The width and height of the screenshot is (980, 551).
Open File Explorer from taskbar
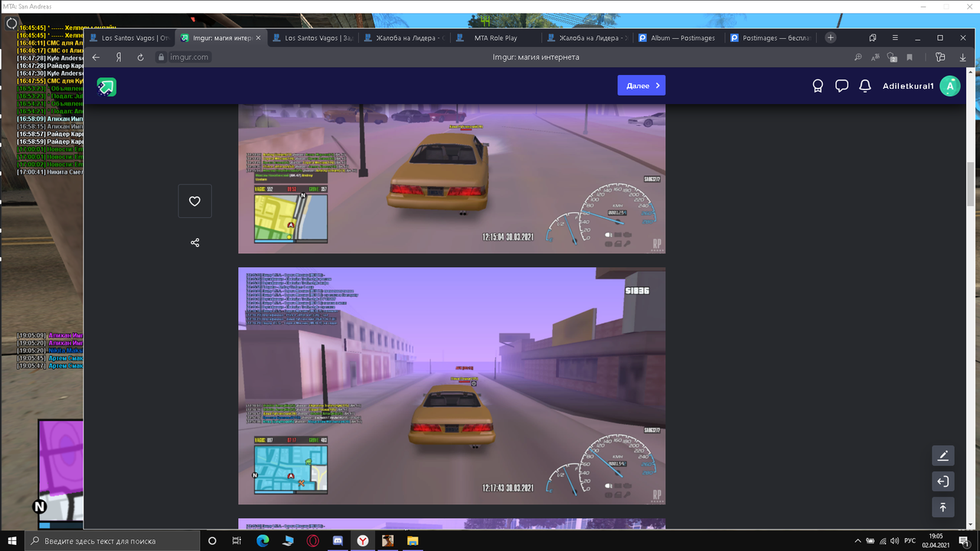[x=413, y=541]
